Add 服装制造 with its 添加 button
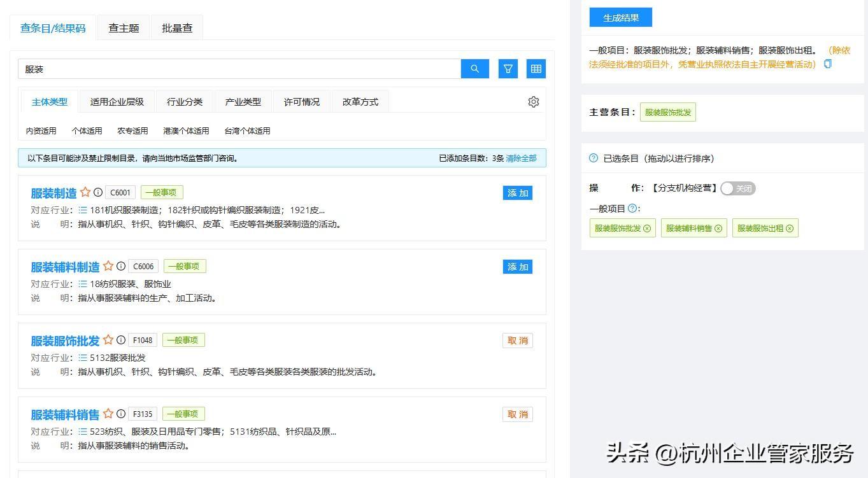This screenshot has width=868, height=478. tap(518, 193)
